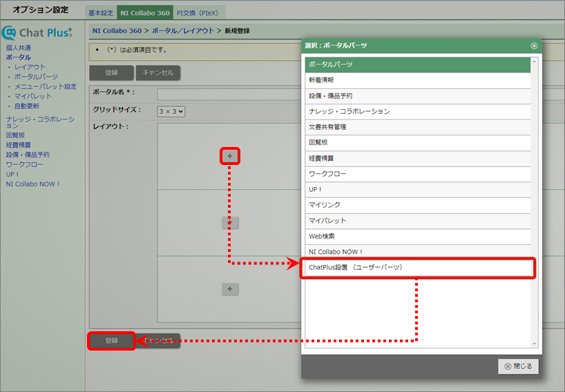Viewport: 565px width, 392px height.
Task: Open the グリッドサイズ 3×3 dropdown
Action: tap(171, 111)
